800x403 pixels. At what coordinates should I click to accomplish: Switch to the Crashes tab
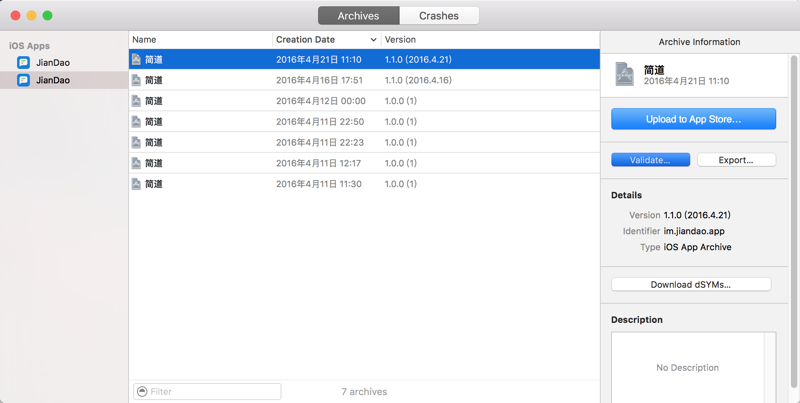pos(439,16)
